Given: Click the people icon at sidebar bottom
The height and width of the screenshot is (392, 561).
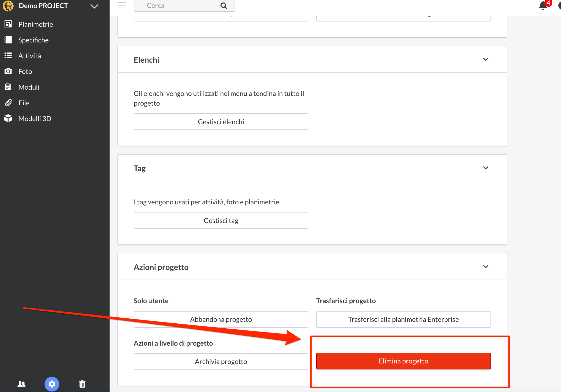Looking at the screenshot, I should (21, 384).
